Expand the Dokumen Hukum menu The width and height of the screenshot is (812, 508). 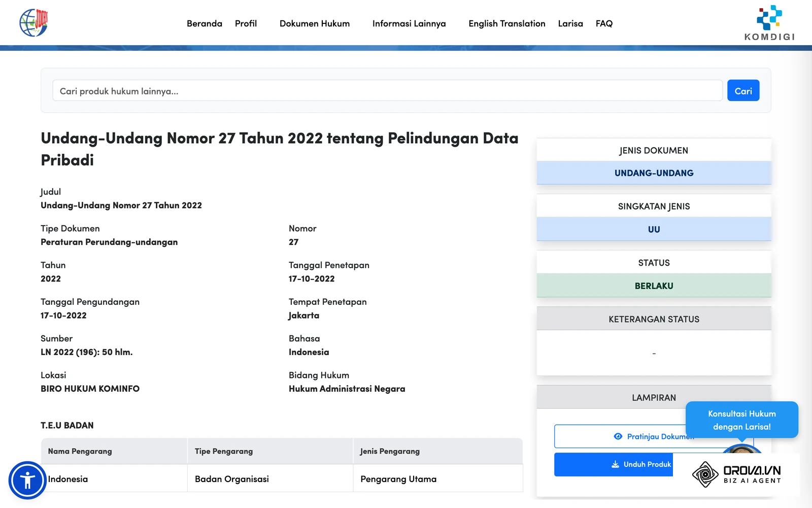click(x=315, y=23)
